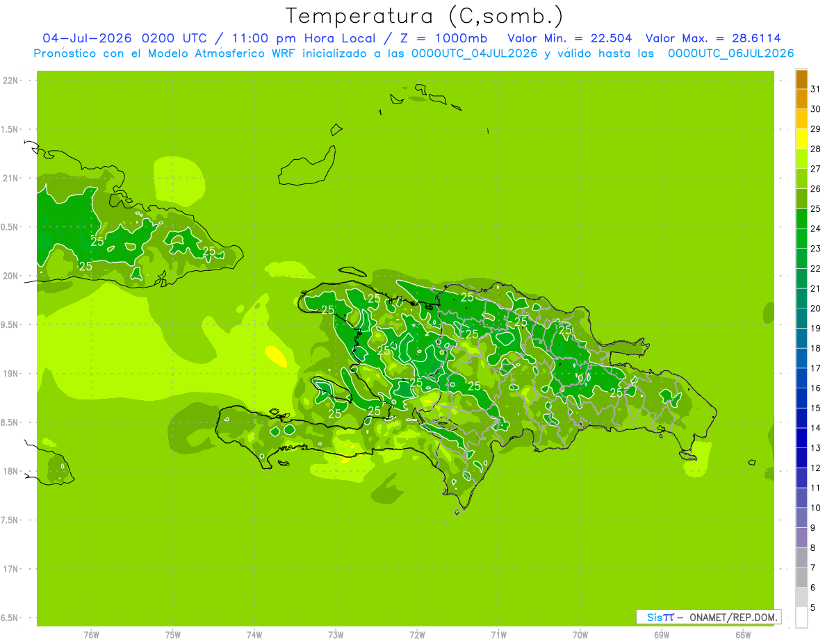Click the title 'Temperatura (C,somb.)'
Image resolution: width=834 pixels, height=644 pixels.
coord(424,16)
